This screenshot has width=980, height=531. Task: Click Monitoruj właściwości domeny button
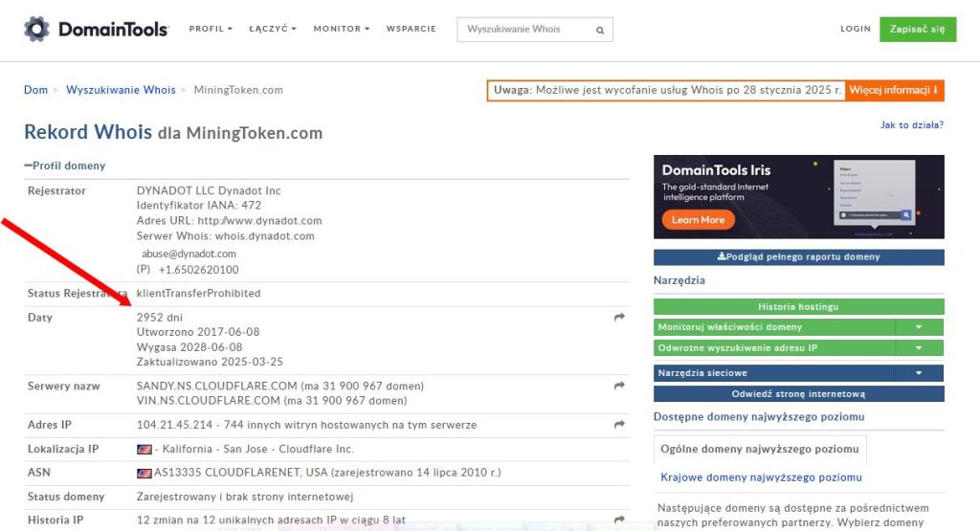coord(774,326)
